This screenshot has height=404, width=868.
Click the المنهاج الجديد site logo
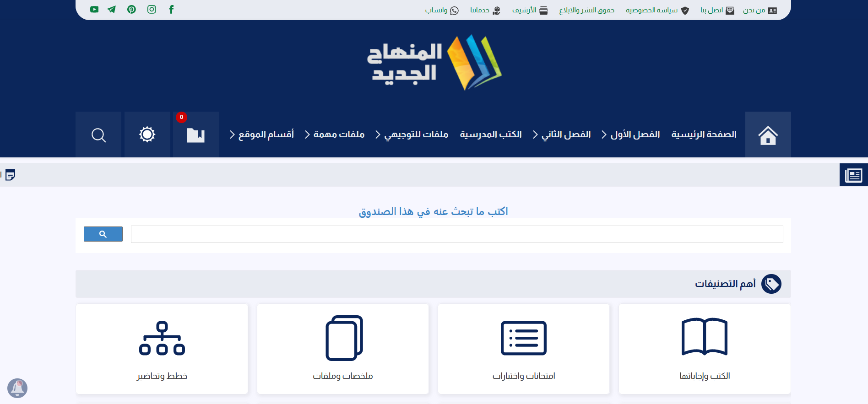tap(434, 62)
